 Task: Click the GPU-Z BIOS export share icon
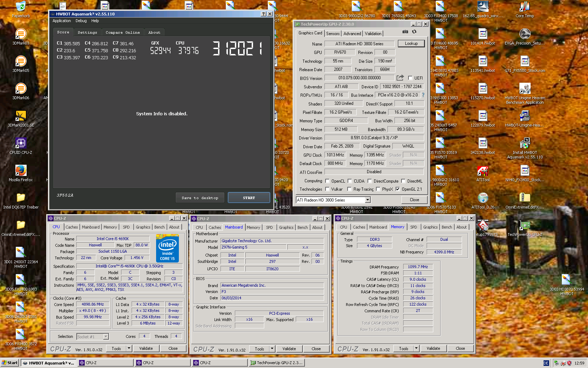(400, 78)
